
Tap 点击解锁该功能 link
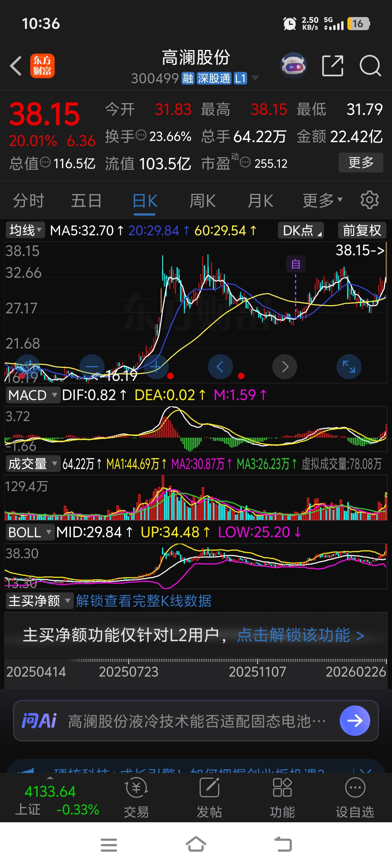click(301, 635)
